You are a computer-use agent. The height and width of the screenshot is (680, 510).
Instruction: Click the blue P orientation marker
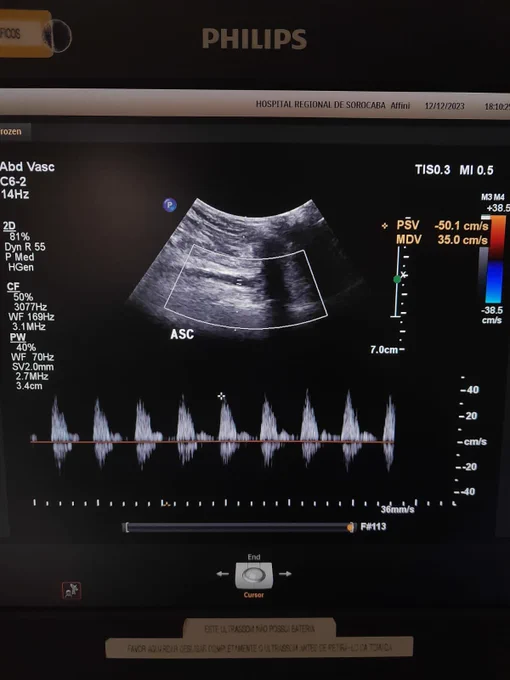pyautogui.click(x=170, y=205)
